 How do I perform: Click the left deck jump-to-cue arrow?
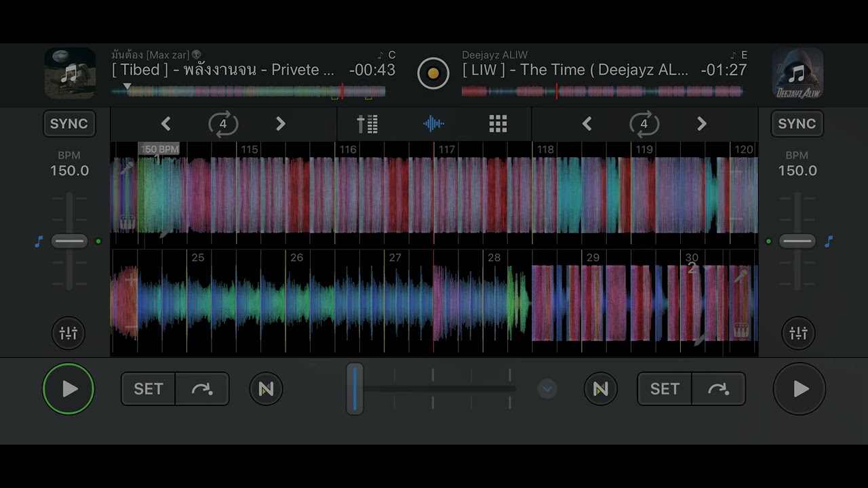(x=202, y=389)
